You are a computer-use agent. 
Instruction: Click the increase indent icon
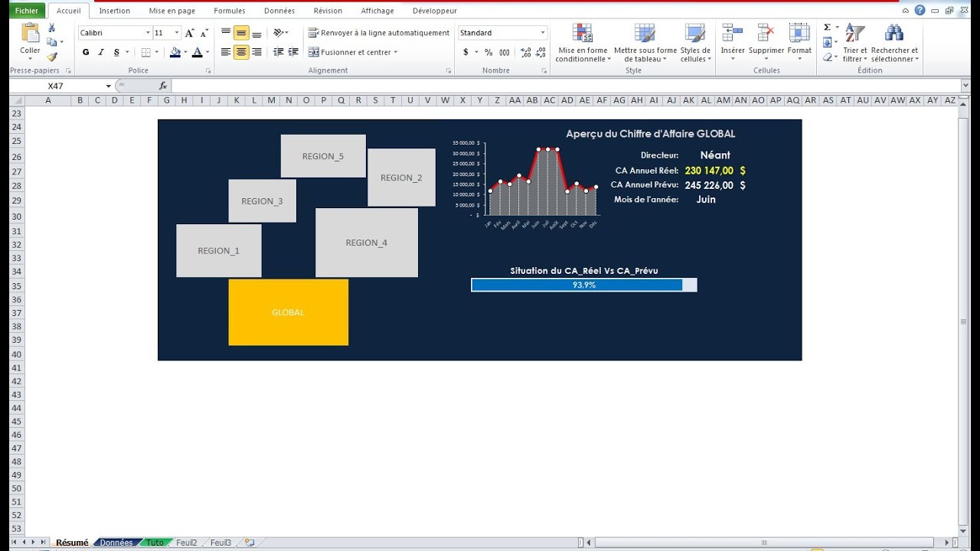(x=293, y=52)
